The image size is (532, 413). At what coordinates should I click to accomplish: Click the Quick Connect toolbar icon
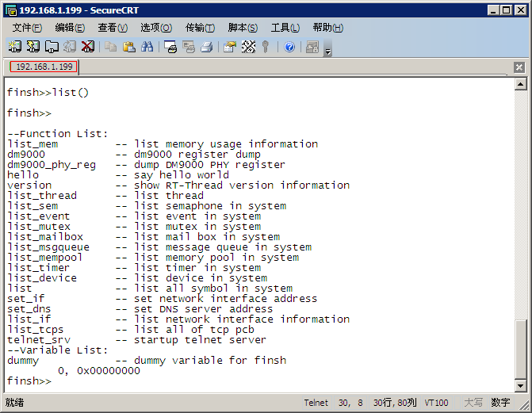click(x=33, y=47)
